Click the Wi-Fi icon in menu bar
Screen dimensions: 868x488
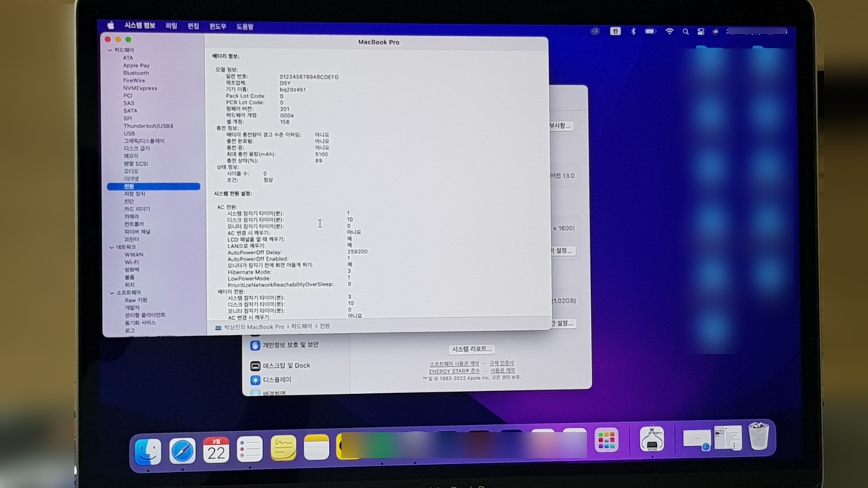click(669, 31)
